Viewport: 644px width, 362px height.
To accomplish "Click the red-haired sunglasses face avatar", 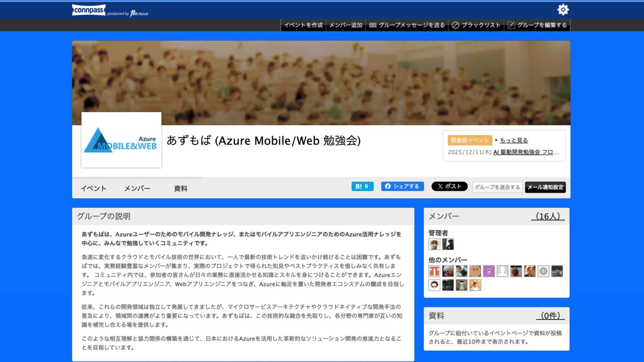I will click(434, 285).
